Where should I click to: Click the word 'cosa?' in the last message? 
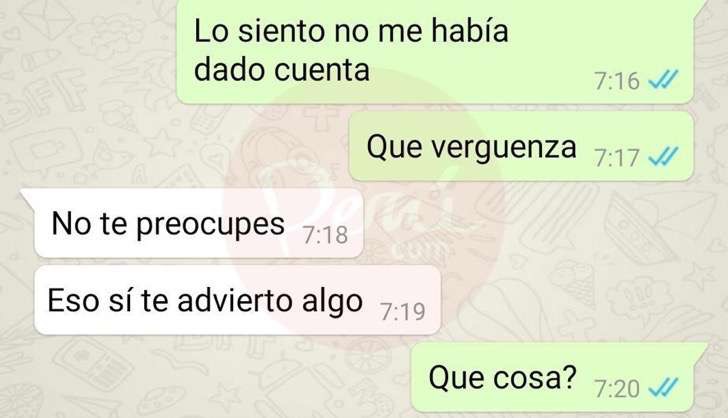tap(534, 377)
